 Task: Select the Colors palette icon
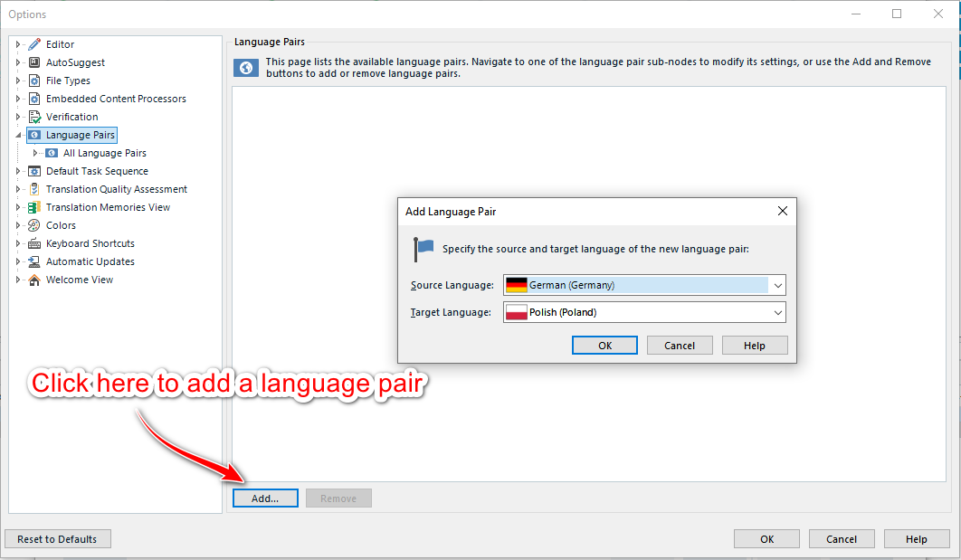(x=33, y=224)
